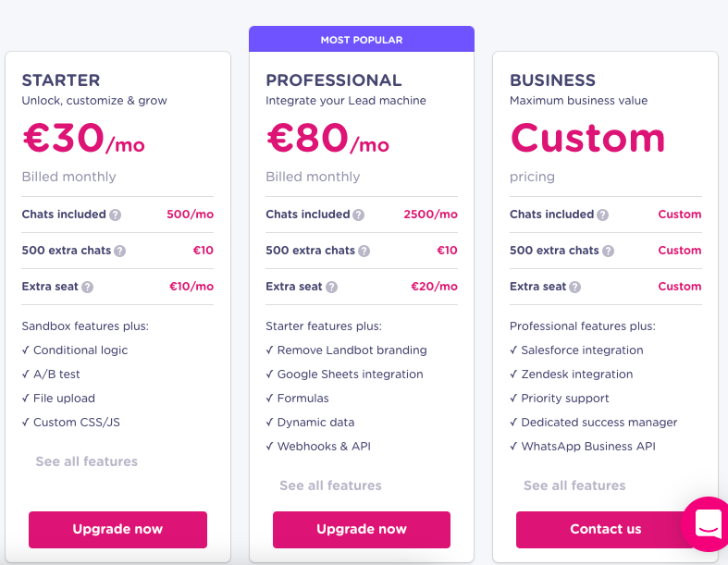The image size is (728, 565).
Task: Show tooltip for Professional Extra seat
Action: coord(331,288)
